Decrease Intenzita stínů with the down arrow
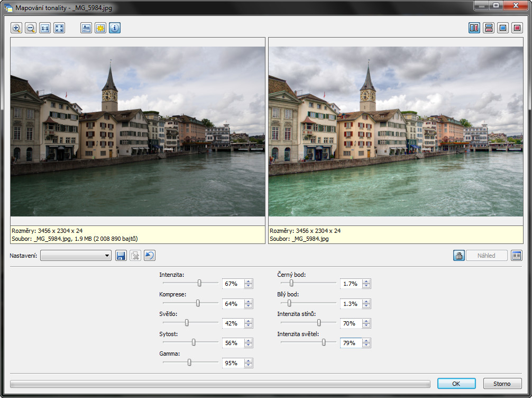This screenshot has height=398, width=532. coord(366,325)
